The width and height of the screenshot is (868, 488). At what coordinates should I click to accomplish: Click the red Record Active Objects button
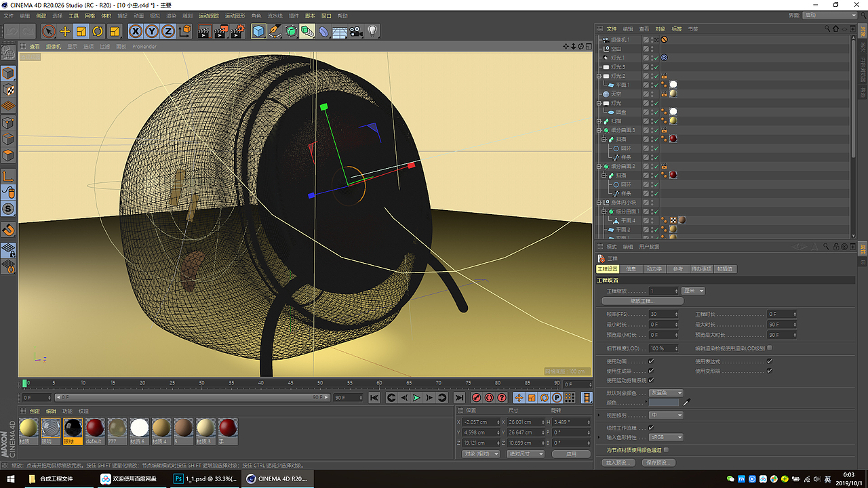pyautogui.click(x=477, y=398)
